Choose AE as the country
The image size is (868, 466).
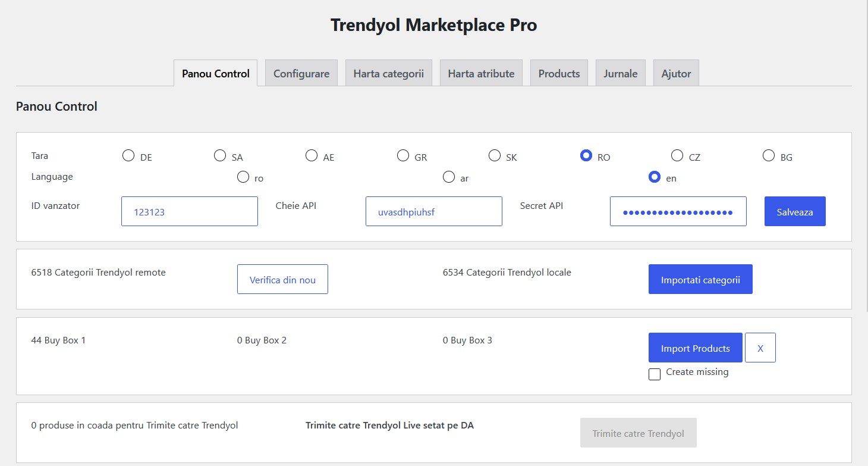click(311, 156)
